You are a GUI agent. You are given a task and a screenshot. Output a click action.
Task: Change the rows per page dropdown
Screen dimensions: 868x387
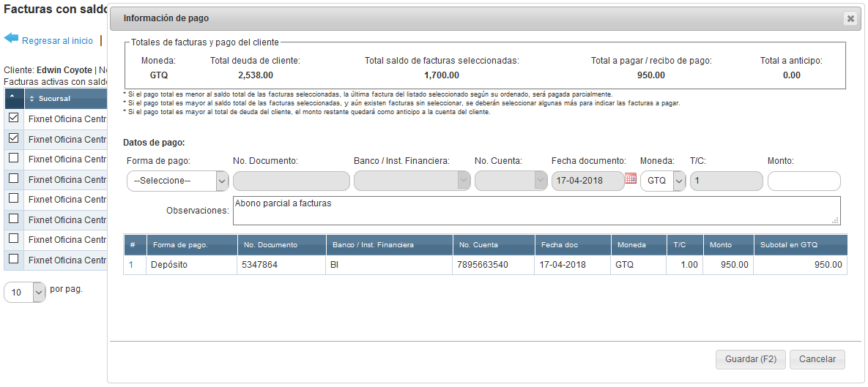point(25,293)
